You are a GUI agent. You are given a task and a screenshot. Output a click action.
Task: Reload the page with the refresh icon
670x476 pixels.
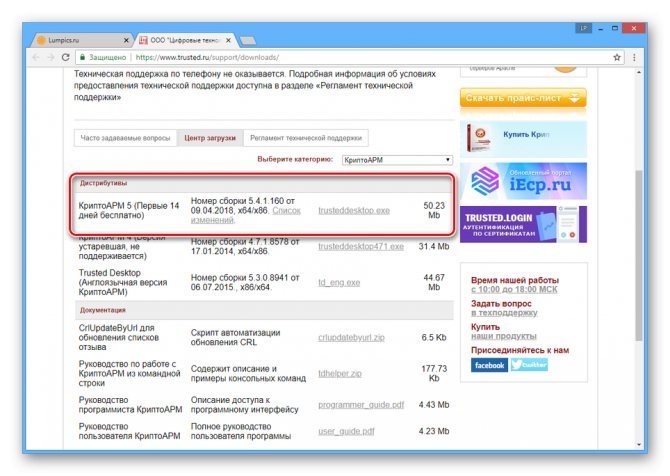[65, 57]
